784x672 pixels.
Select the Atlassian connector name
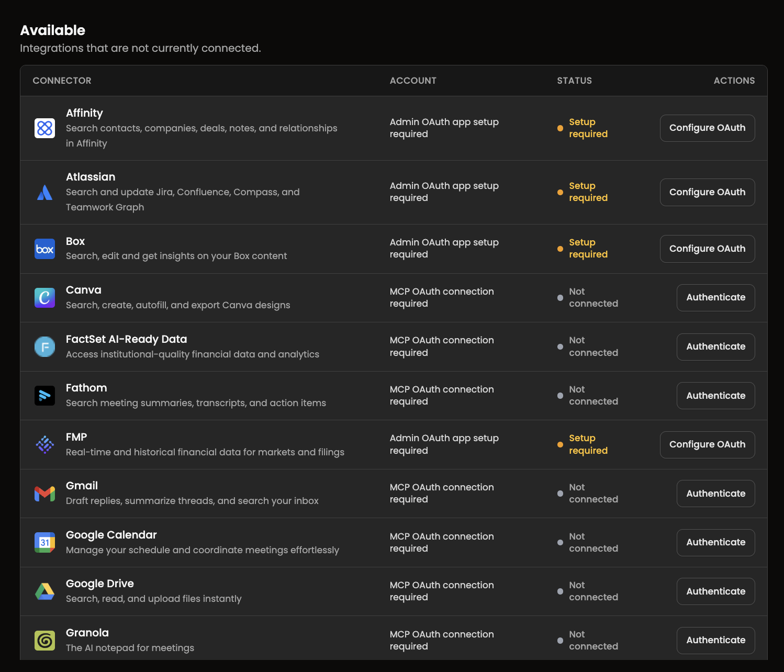coord(91,177)
